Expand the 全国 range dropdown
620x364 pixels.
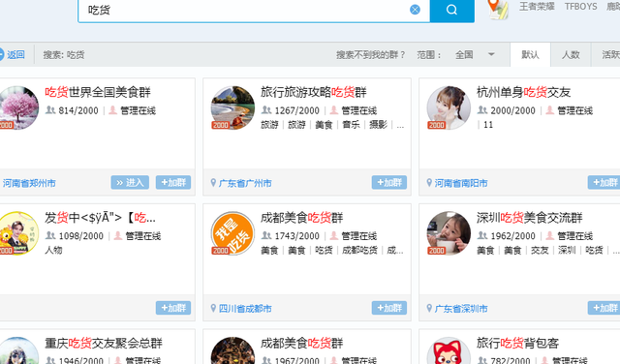point(491,54)
